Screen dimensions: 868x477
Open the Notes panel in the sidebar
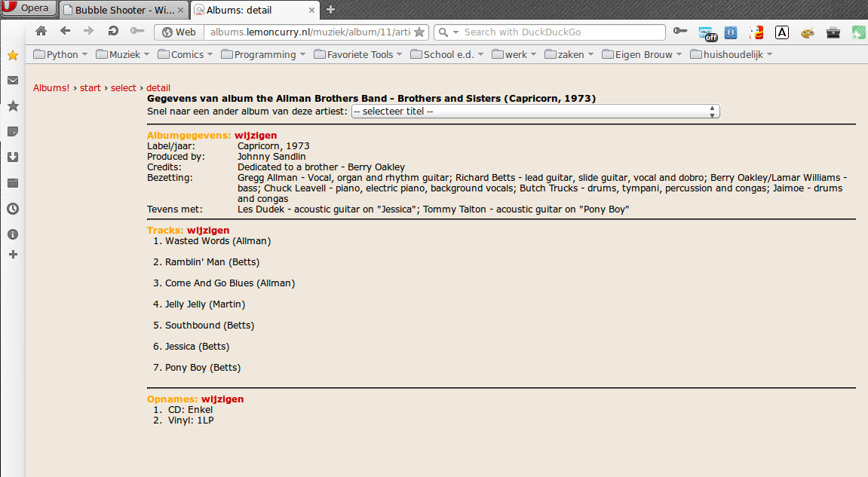tap(13, 132)
